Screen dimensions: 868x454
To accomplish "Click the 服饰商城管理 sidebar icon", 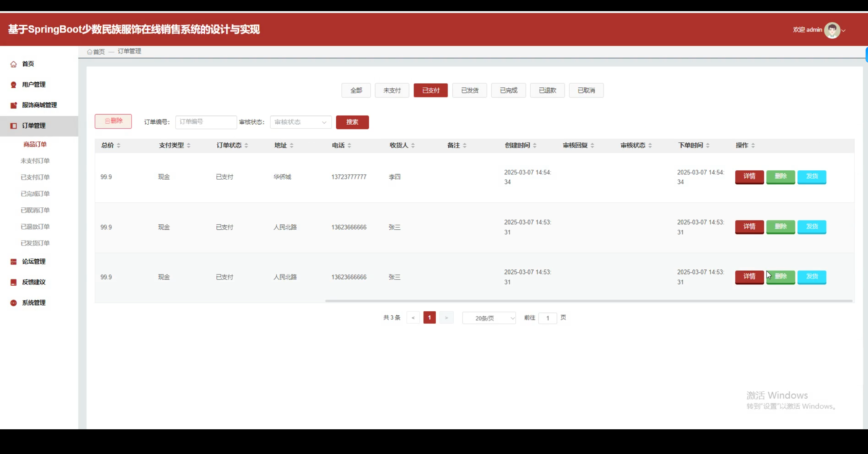I will coord(14,105).
